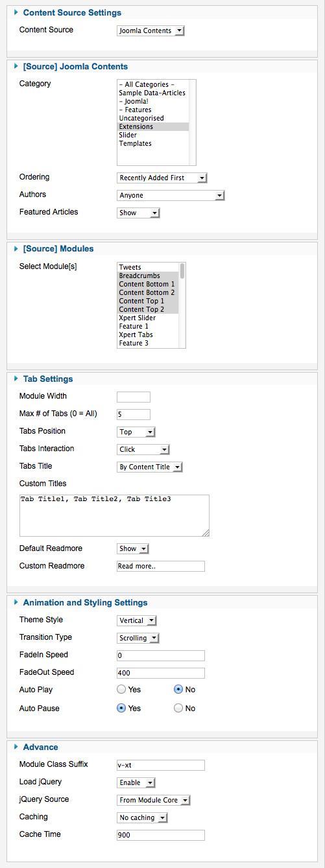Open the Content Source dropdown
325x868 pixels.
click(x=150, y=30)
